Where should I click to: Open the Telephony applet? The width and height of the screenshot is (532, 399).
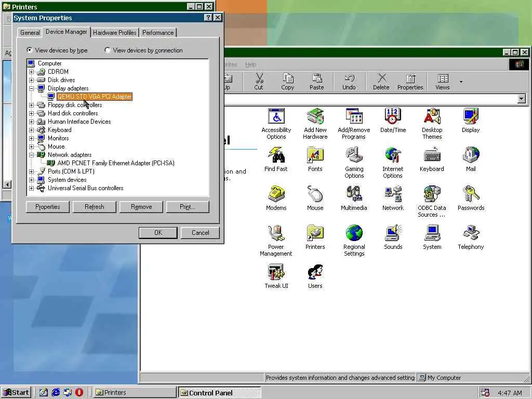pyautogui.click(x=471, y=237)
